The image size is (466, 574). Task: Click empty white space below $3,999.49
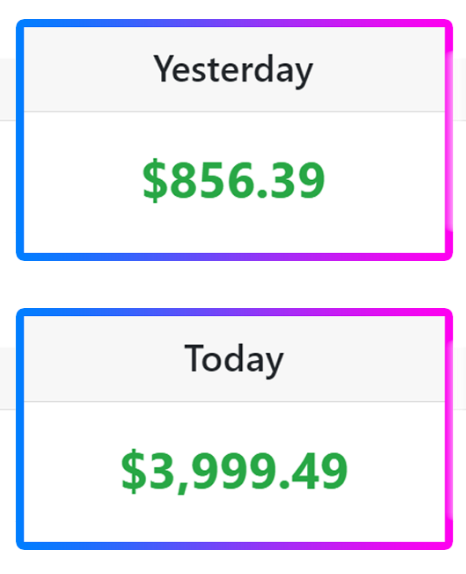click(234, 519)
